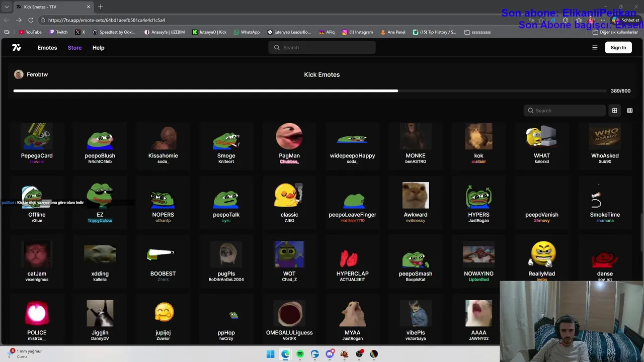The width and height of the screenshot is (644, 362).
Task: Close the Kick Emotes - 7TV tab
Action: (89, 7)
